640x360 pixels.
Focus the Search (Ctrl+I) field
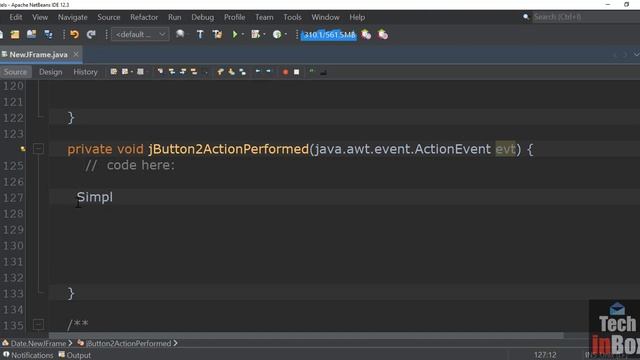[x=586, y=17]
